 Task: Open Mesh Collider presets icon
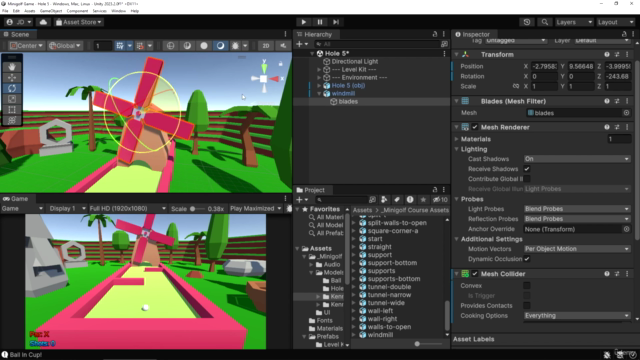coord(617,274)
